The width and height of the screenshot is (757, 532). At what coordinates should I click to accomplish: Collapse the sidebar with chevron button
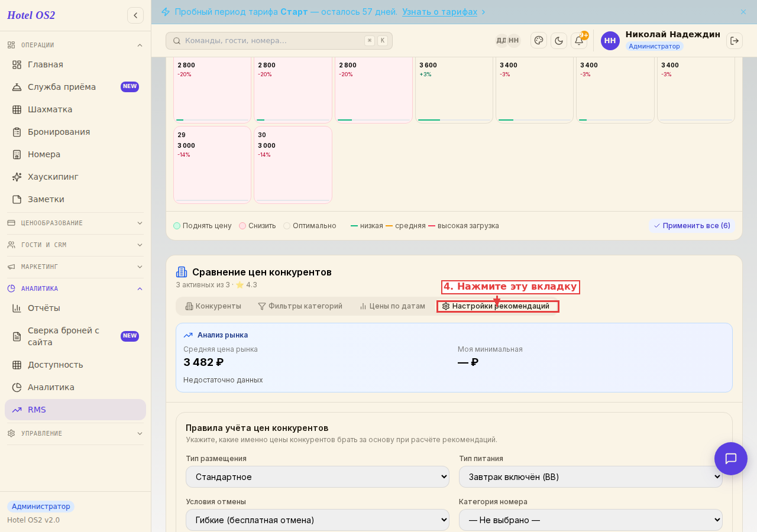point(135,15)
